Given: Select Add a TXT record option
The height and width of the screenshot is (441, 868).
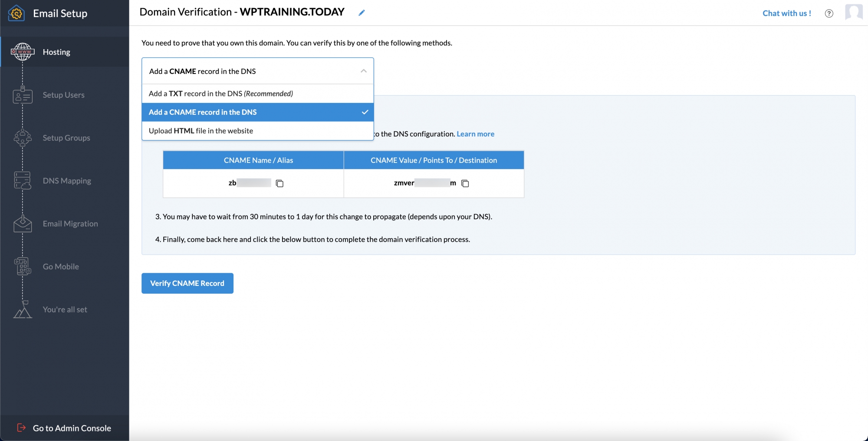Looking at the screenshot, I should pos(220,93).
